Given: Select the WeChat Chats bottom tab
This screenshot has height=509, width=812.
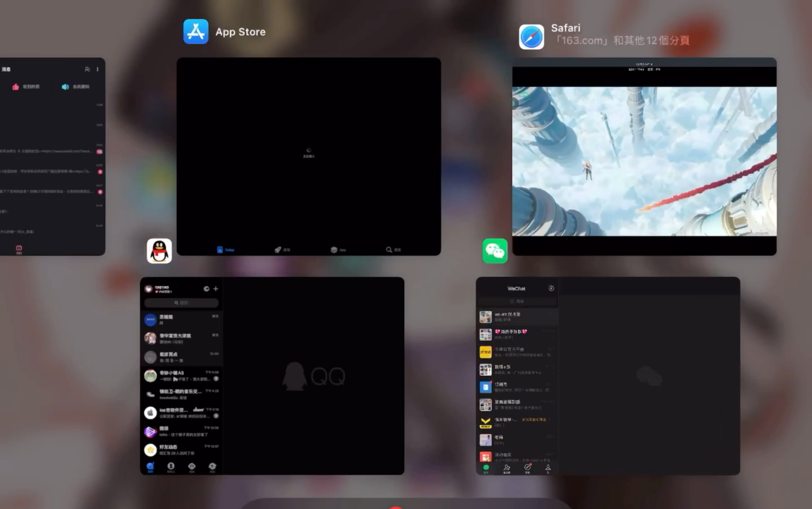Looking at the screenshot, I should [x=486, y=469].
